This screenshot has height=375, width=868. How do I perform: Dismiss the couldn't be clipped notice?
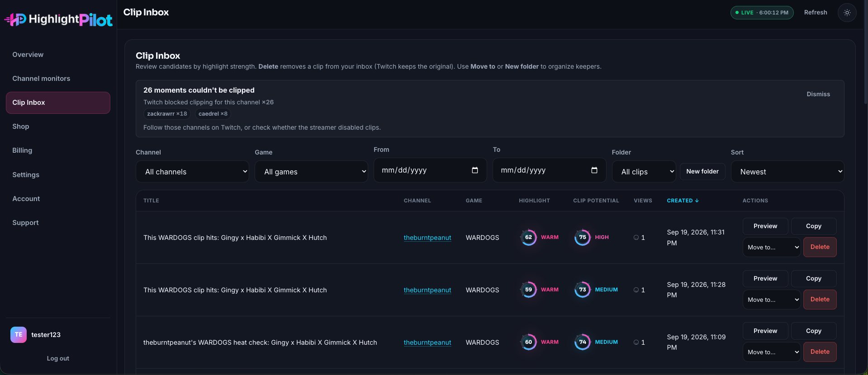click(x=818, y=94)
